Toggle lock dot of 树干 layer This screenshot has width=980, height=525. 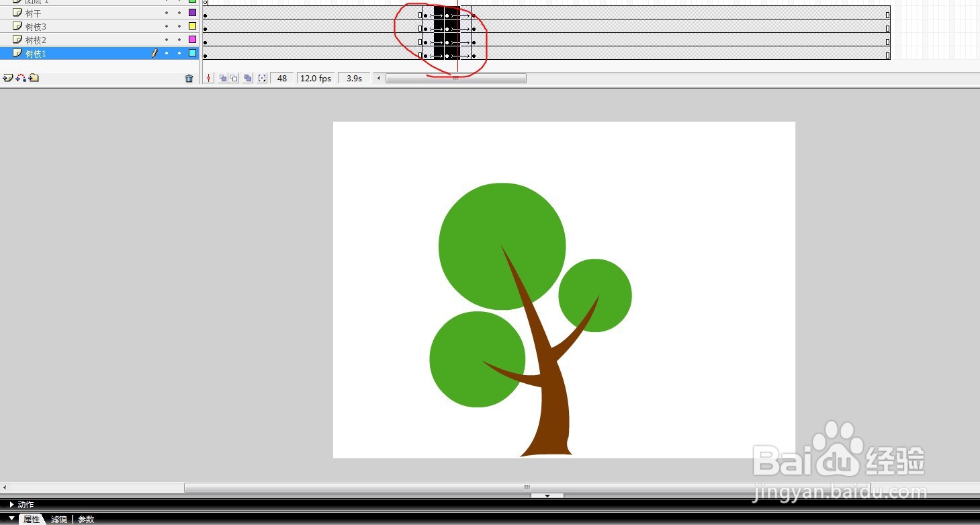179,13
